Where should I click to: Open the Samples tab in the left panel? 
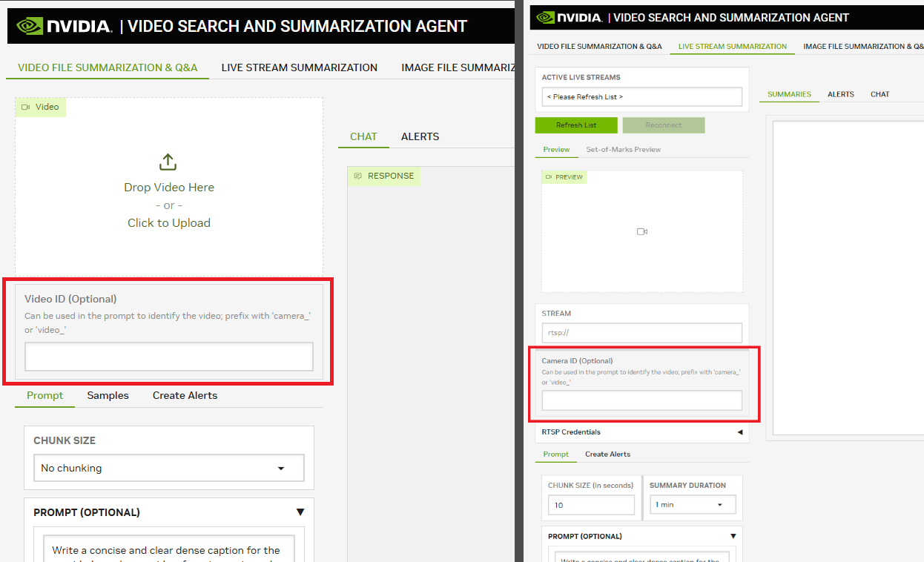(x=108, y=395)
